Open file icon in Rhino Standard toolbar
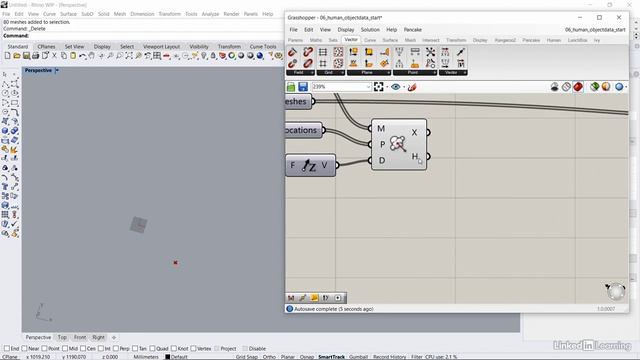640x360 pixels. pyautogui.click(x=17, y=56)
